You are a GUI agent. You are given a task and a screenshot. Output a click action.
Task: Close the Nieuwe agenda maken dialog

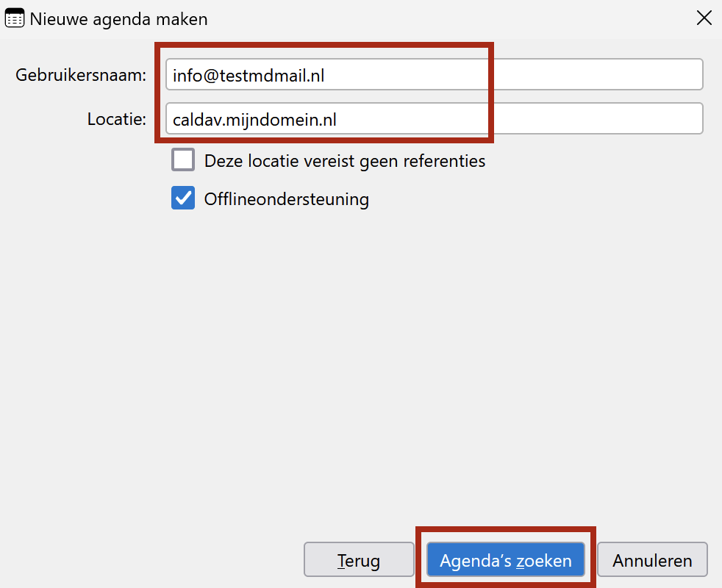pyautogui.click(x=704, y=19)
